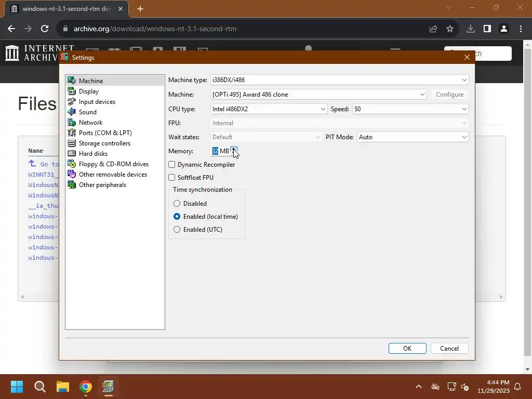
Task: Reload the archive.org page
Action: (45, 29)
